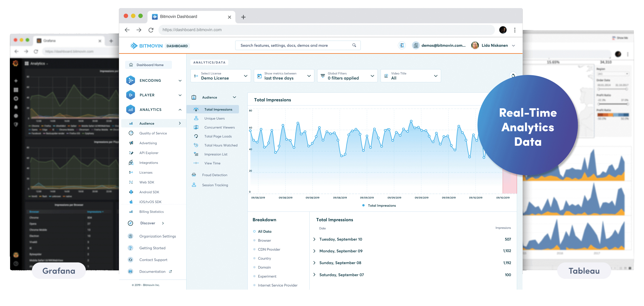The image size is (644, 306).
Task: Open the Select License dropdown
Action: coord(220,76)
